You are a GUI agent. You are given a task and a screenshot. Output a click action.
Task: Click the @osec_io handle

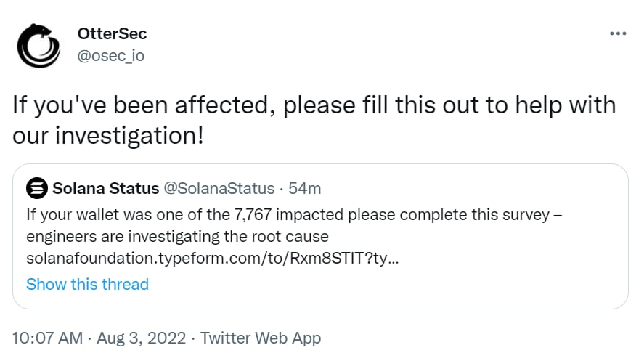110,55
